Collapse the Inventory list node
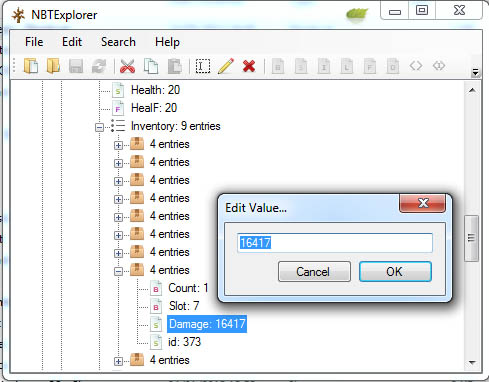 coord(99,127)
